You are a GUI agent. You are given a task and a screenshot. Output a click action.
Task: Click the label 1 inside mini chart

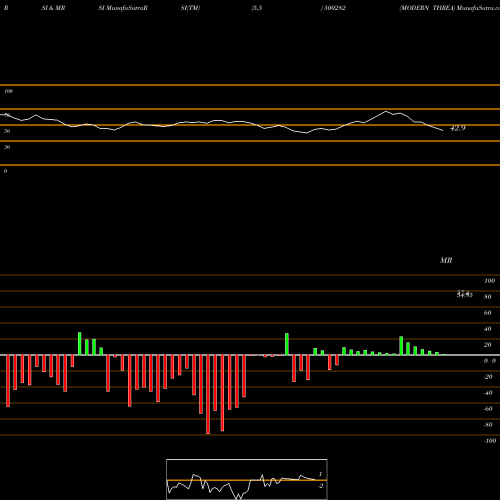[321, 474]
